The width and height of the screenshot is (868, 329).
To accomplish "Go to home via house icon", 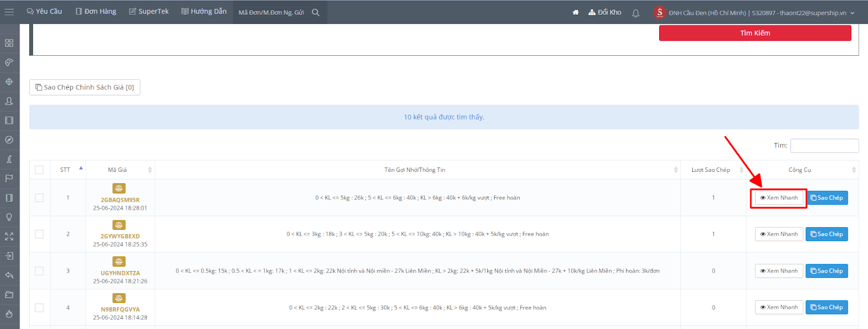I will click(576, 12).
